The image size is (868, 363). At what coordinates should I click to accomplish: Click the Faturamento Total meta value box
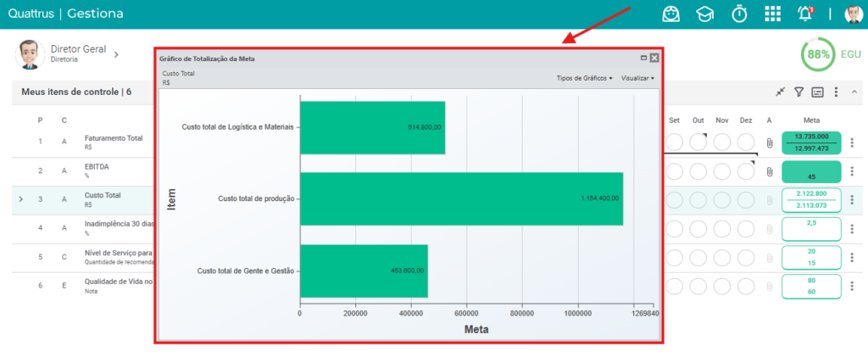coord(811,143)
